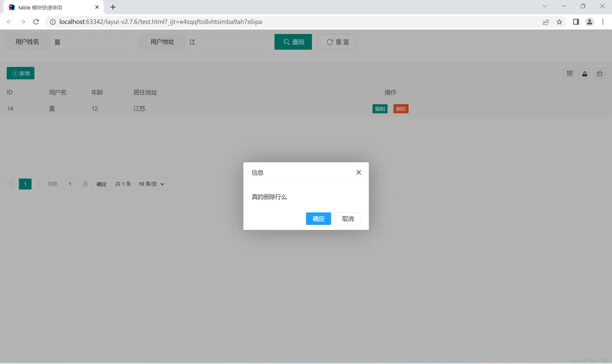This screenshot has height=364, width=612.
Task: Select page 1 in pagination
Action: tap(25, 184)
